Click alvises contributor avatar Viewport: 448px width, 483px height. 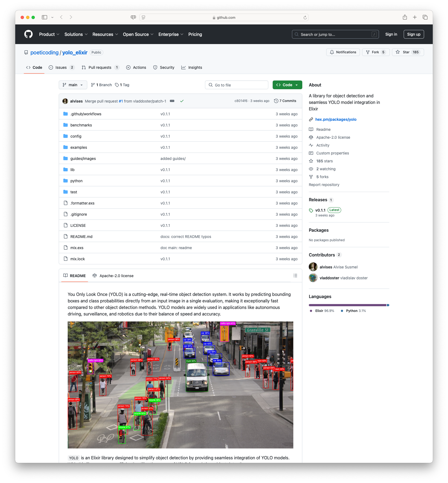pyautogui.click(x=313, y=267)
